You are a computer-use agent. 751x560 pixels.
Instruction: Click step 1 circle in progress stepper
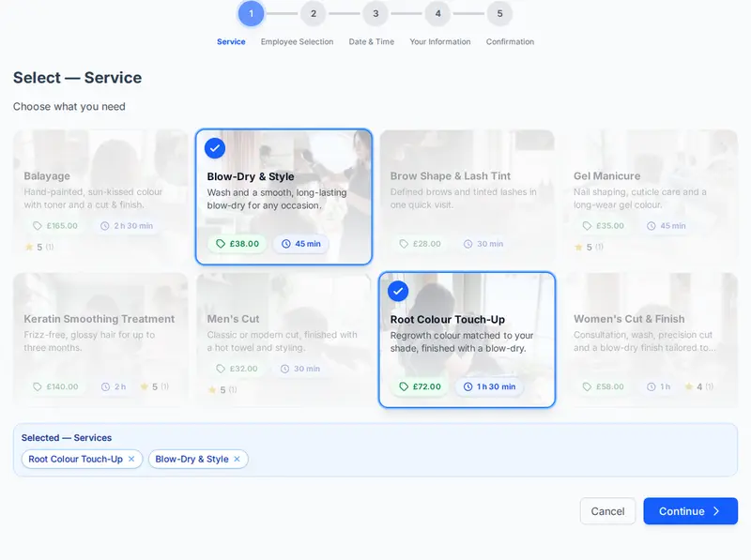tap(251, 13)
